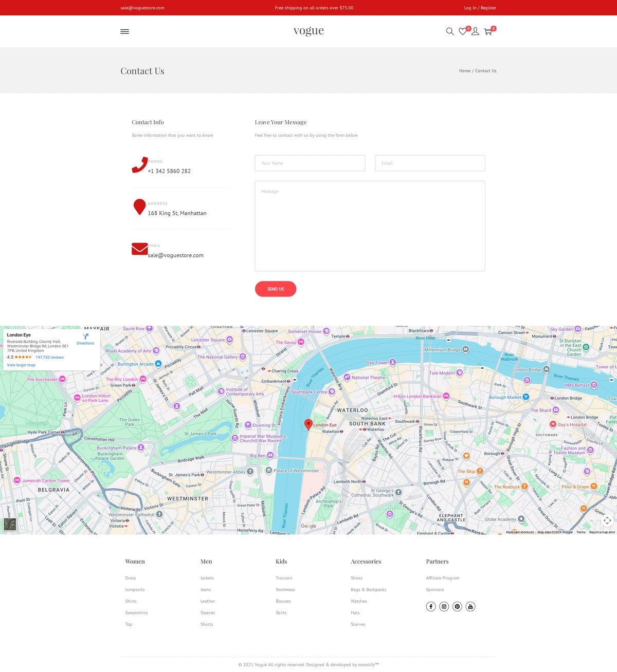The image size is (617, 672).
Task: Open the wishlist heart icon
Action: [463, 31]
